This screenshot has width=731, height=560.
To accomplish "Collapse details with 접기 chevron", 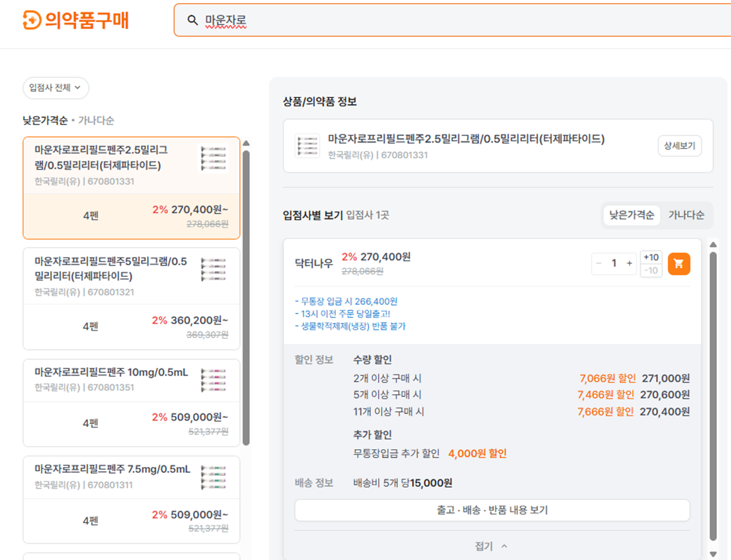I will coord(492,546).
